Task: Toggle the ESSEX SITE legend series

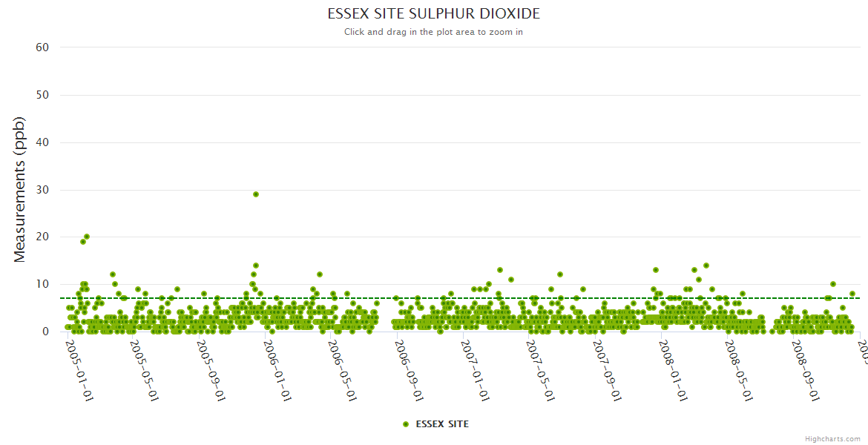Action: click(441, 424)
